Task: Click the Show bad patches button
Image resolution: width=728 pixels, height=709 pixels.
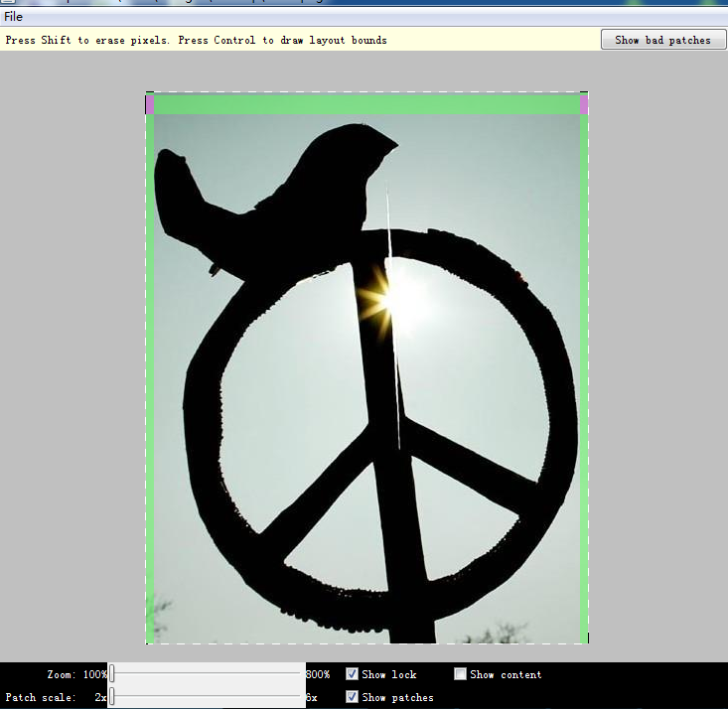Action: [x=662, y=40]
